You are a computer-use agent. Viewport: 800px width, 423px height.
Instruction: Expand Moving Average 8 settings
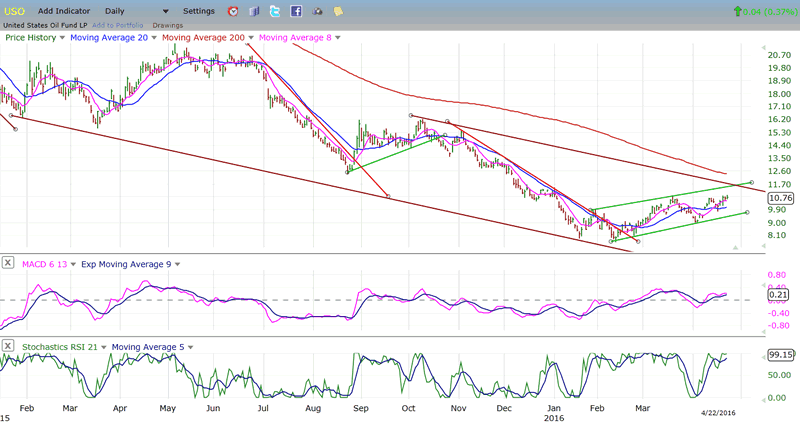click(337, 37)
